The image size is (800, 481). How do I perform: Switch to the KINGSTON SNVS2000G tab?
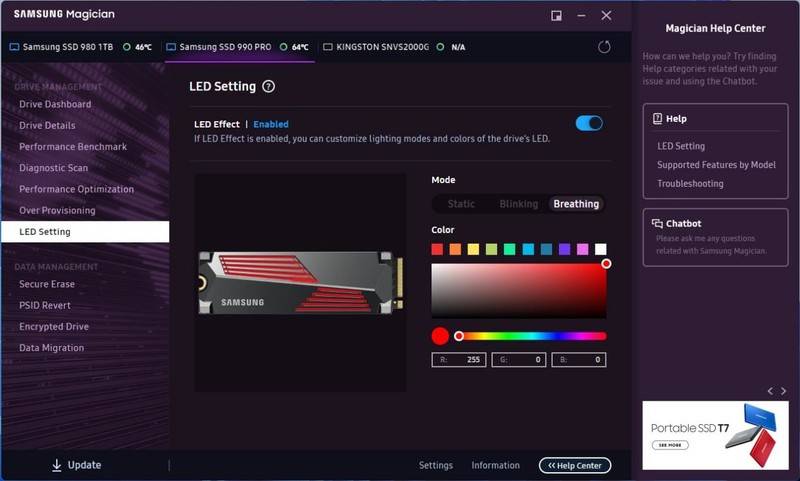[x=394, y=47]
